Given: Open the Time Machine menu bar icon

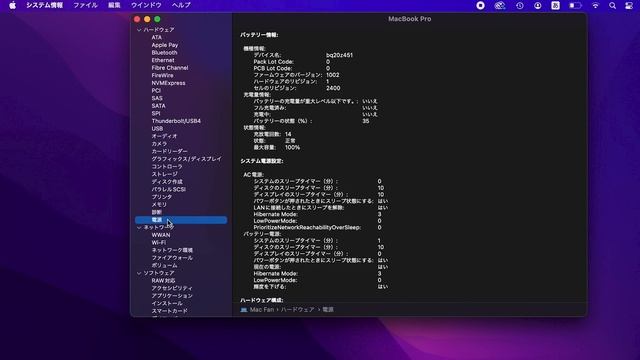Looking at the screenshot, I should 520,5.
